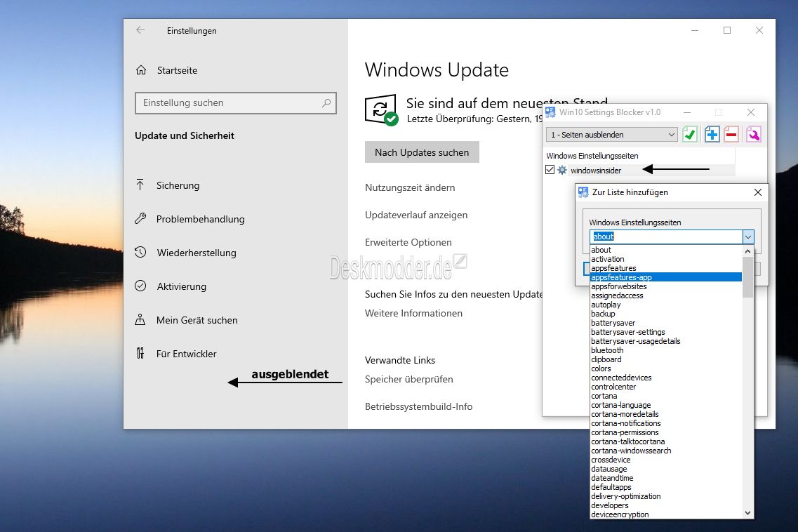Image resolution: width=798 pixels, height=532 pixels.
Task: Select 'delivery-optimization' entry
Action: point(665,496)
